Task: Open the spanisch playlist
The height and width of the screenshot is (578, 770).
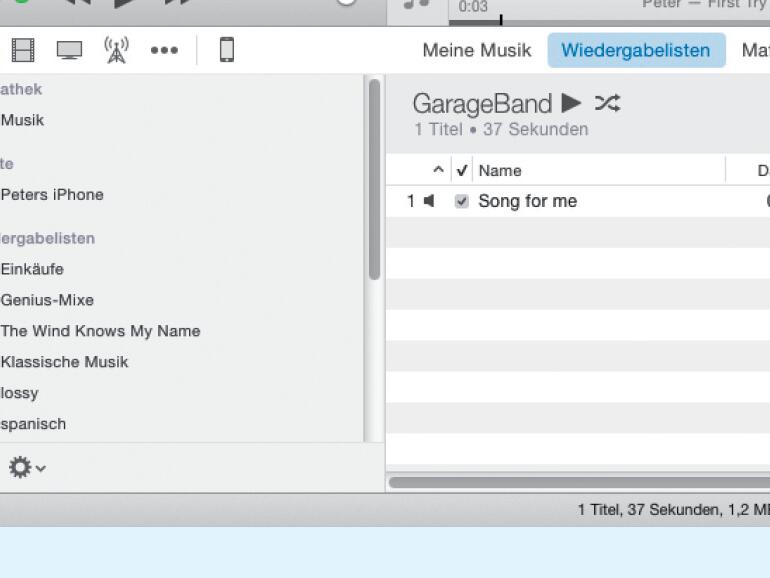Action: coord(33,424)
